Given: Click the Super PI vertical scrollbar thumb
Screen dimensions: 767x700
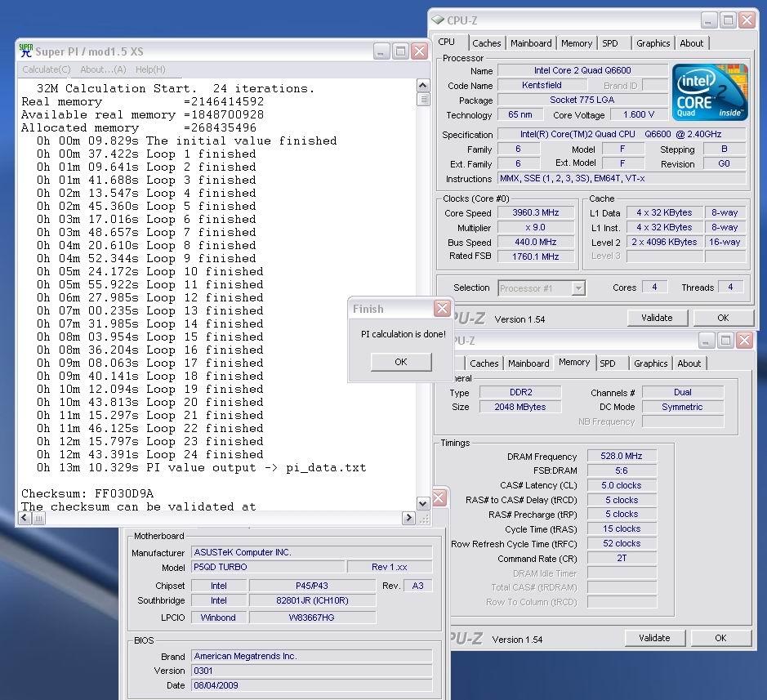Looking at the screenshot, I should [x=422, y=100].
